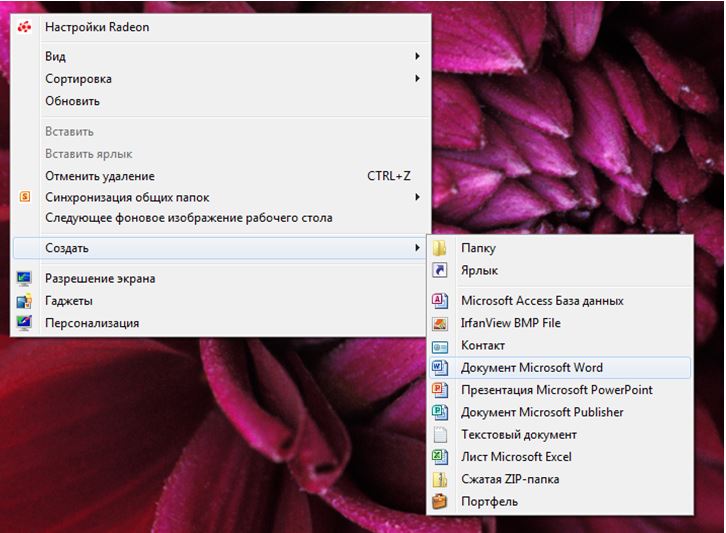Expand the Вид submenu arrow
The height and width of the screenshot is (533, 726).
point(417,57)
